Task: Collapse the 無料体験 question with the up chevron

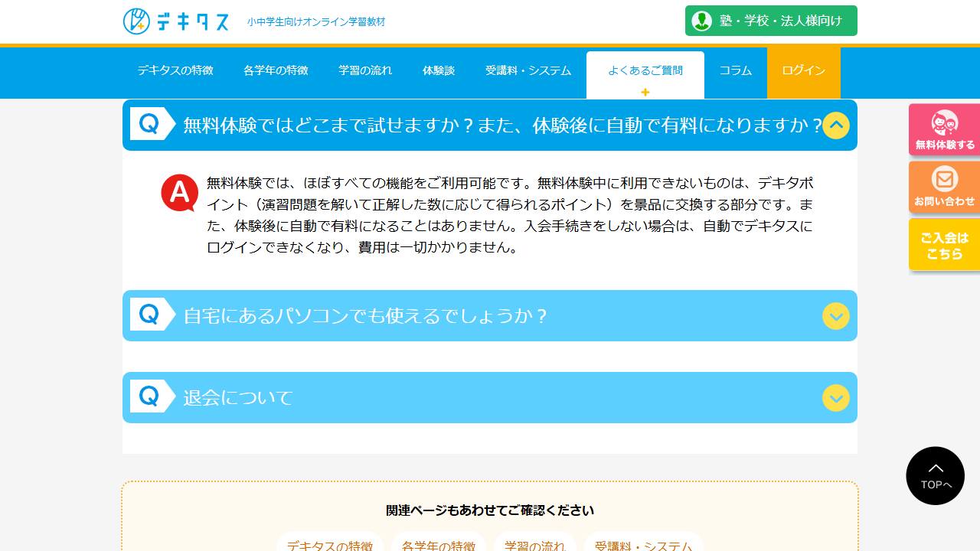Action: point(836,125)
